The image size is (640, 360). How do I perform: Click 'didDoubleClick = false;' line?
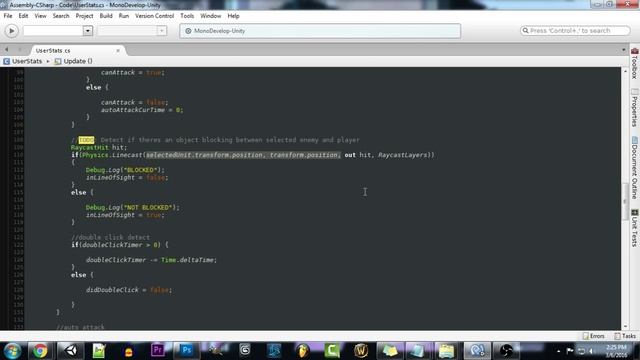tap(129, 290)
